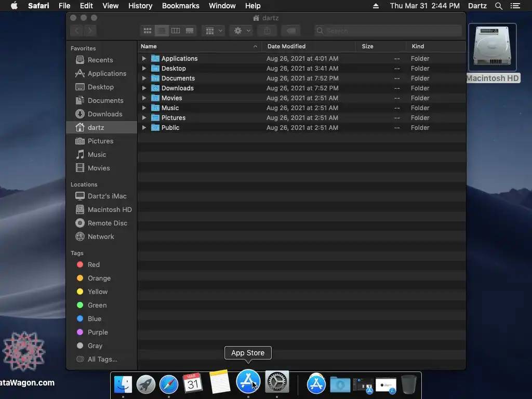
Task: Open the Apple menu
Action: [14, 6]
